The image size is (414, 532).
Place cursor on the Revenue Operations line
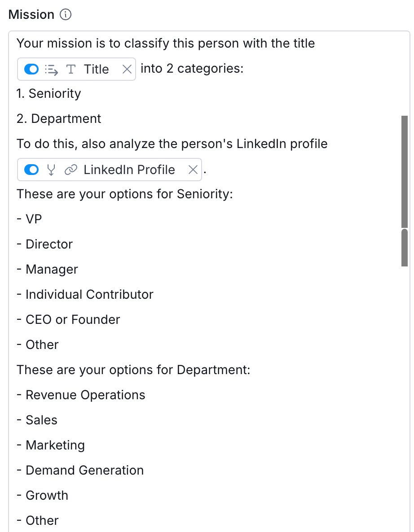pyautogui.click(x=85, y=395)
